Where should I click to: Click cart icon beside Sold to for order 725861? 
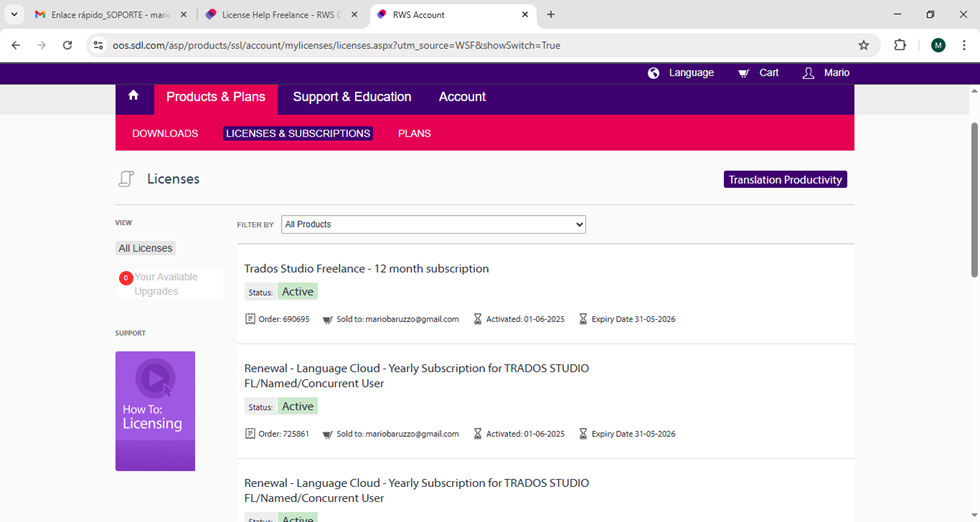[x=327, y=434]
